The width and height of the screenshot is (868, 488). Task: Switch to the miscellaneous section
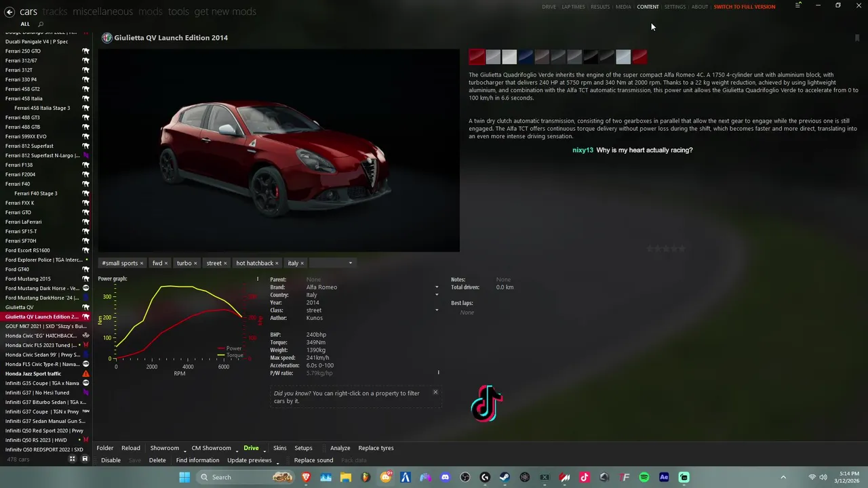pyautogui.click(x=103, y=12)
